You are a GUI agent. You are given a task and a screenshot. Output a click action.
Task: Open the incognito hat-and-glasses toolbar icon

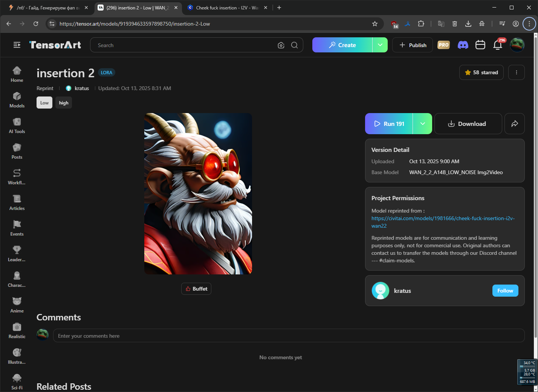482,24
